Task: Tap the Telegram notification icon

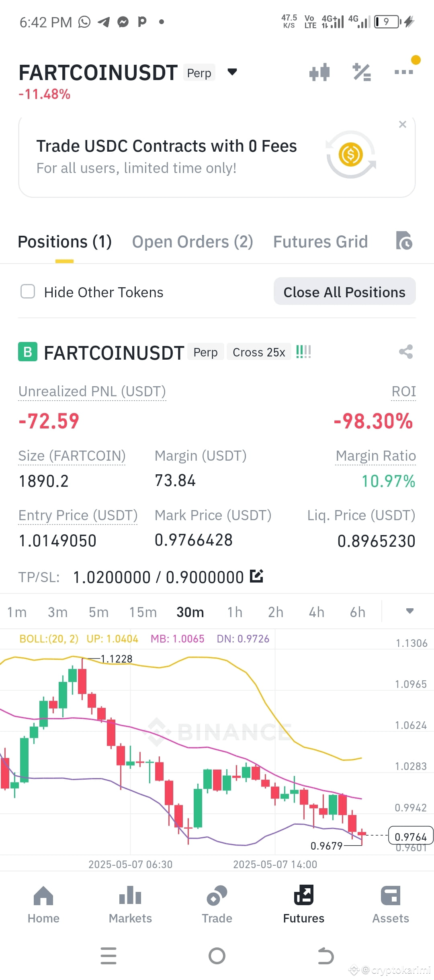Action: tap(104, 22)
